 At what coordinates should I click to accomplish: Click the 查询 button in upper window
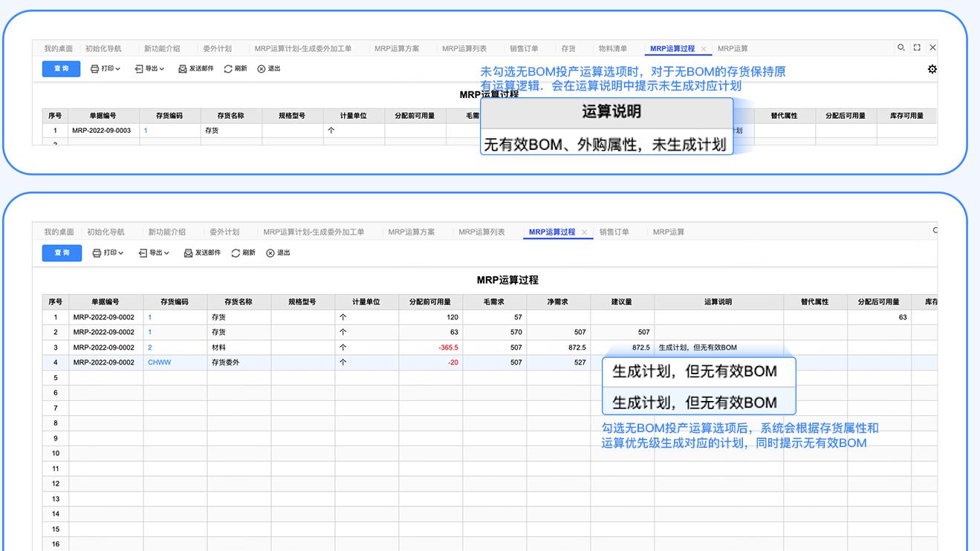[61, 68]
